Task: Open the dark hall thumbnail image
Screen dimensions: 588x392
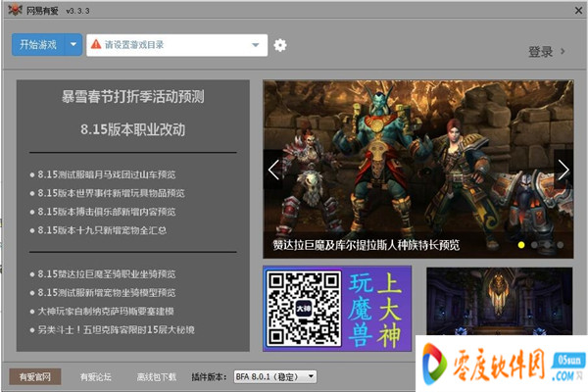Action: (x=499, y=301)
